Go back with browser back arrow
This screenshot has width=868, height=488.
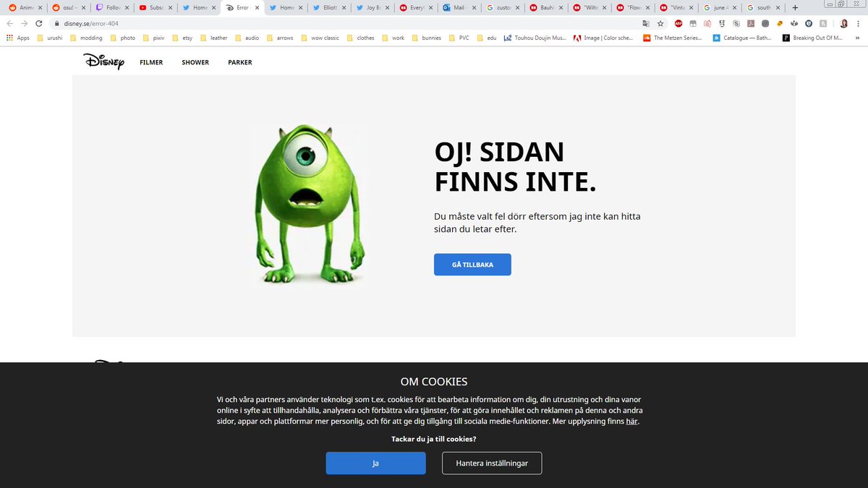[x=10, y=23]
